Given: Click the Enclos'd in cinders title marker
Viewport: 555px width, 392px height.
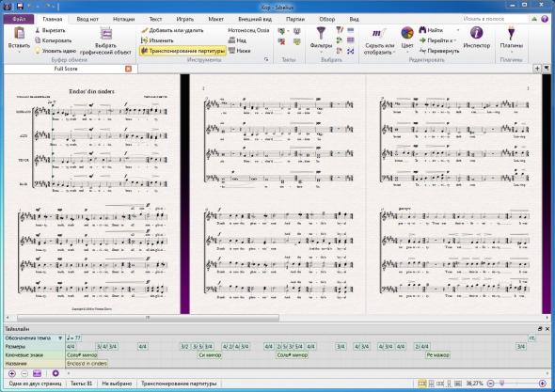Looking at the screenshot, I should click(87, 364).
